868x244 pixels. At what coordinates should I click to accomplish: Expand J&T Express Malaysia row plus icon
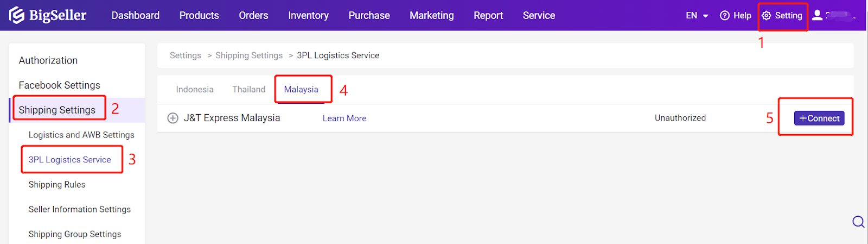click(x=173, y=118)
